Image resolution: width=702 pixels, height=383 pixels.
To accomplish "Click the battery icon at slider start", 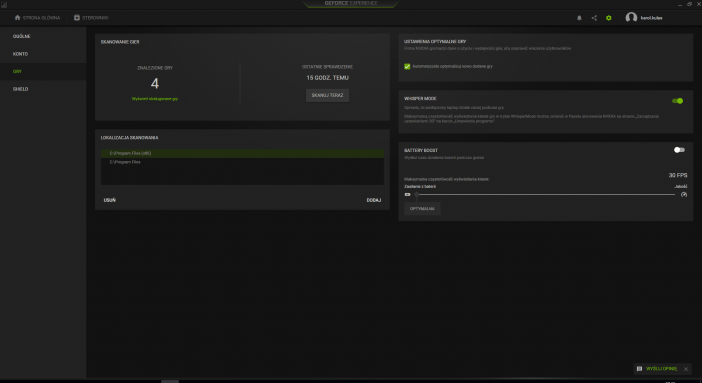I will tap(407, 194).
